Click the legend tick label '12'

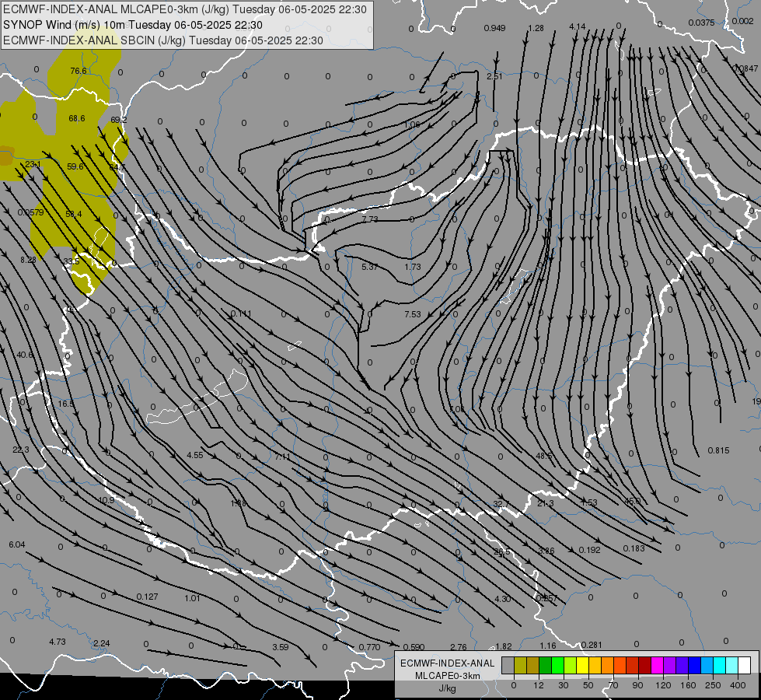point(539,685)
